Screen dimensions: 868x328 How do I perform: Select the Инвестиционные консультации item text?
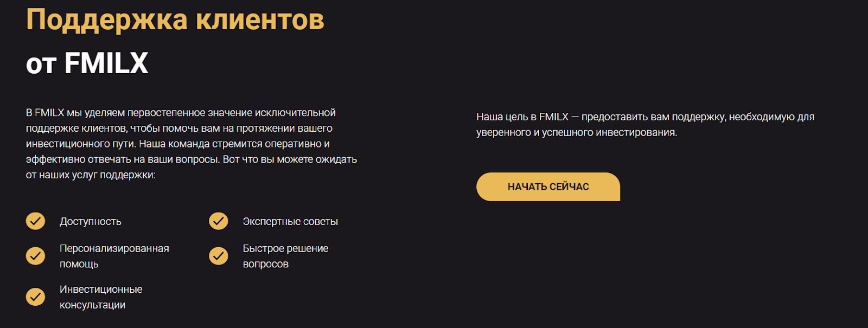101,297
